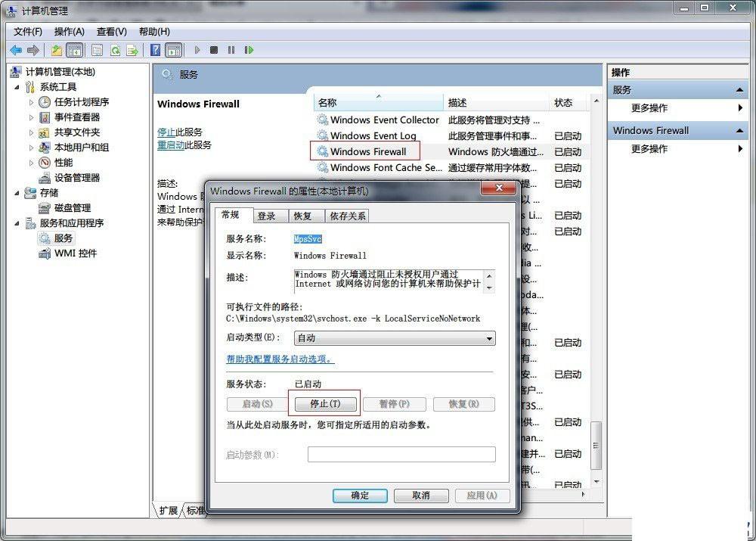Image resolution: width=756 pixels, height=541 pixels.
Task: Click the 任务计划程序 clock icon
Action: click(45, 102)
